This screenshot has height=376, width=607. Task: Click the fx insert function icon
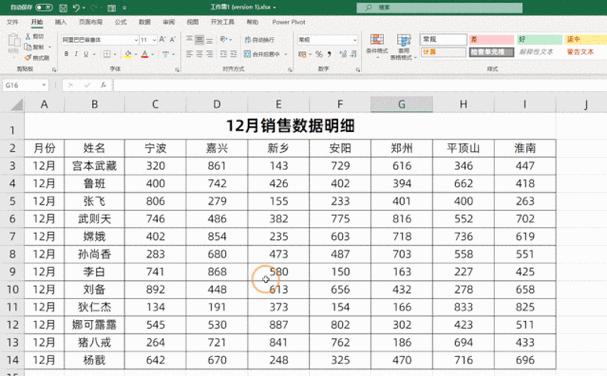pos(103,85)
